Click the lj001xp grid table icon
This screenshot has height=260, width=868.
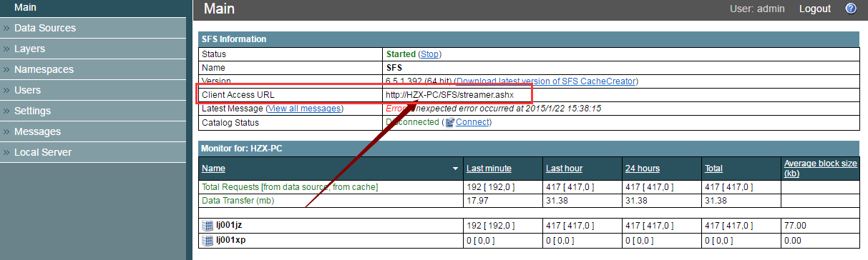208,241
